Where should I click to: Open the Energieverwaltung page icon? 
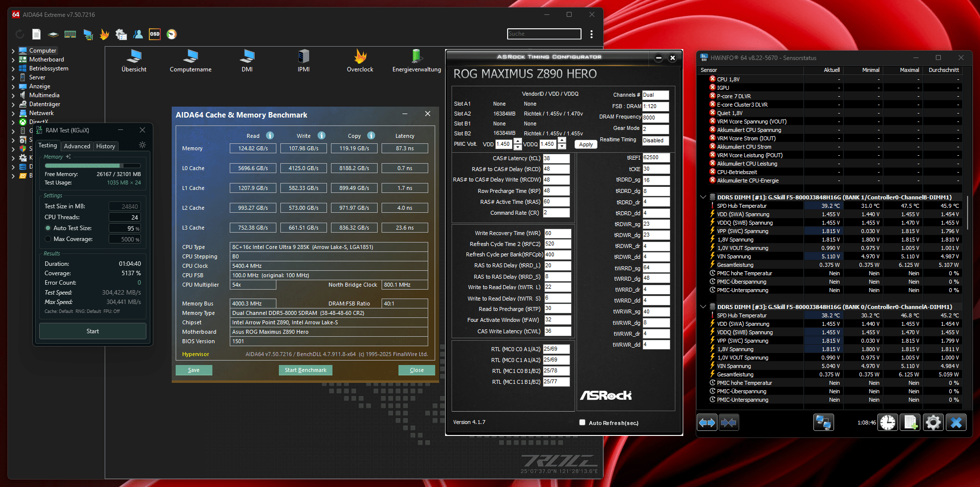(x=417, y=61)
